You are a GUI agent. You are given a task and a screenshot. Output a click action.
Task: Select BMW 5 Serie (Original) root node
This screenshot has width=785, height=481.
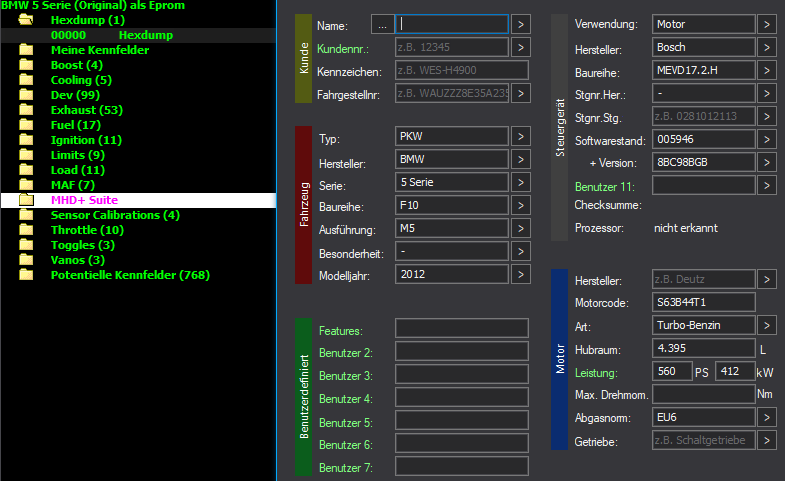click(93, 6)
